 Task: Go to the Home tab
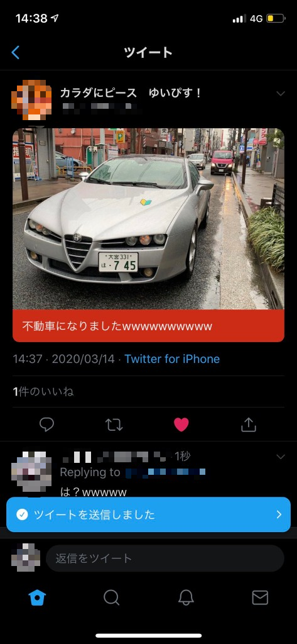(37, 597)
